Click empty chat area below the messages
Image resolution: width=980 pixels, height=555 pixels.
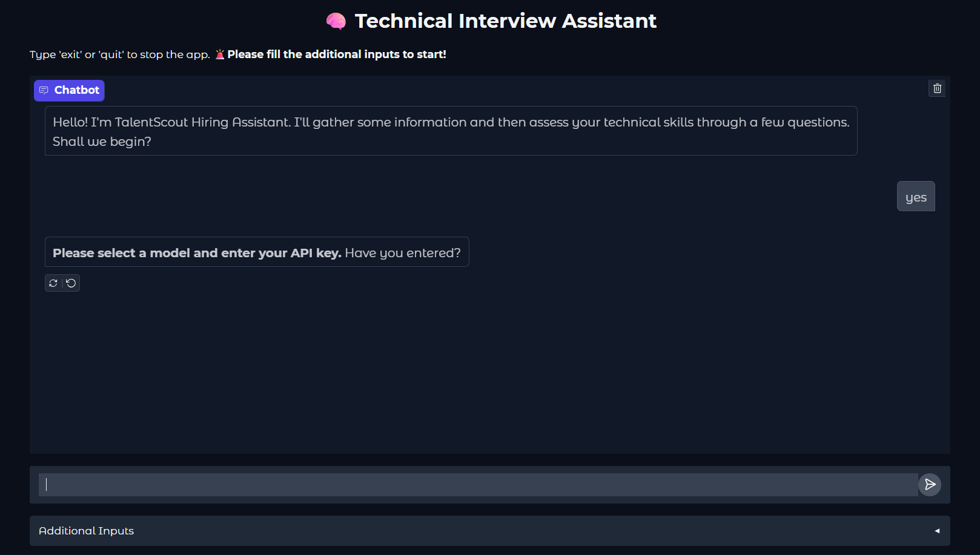tap(489, 375)
